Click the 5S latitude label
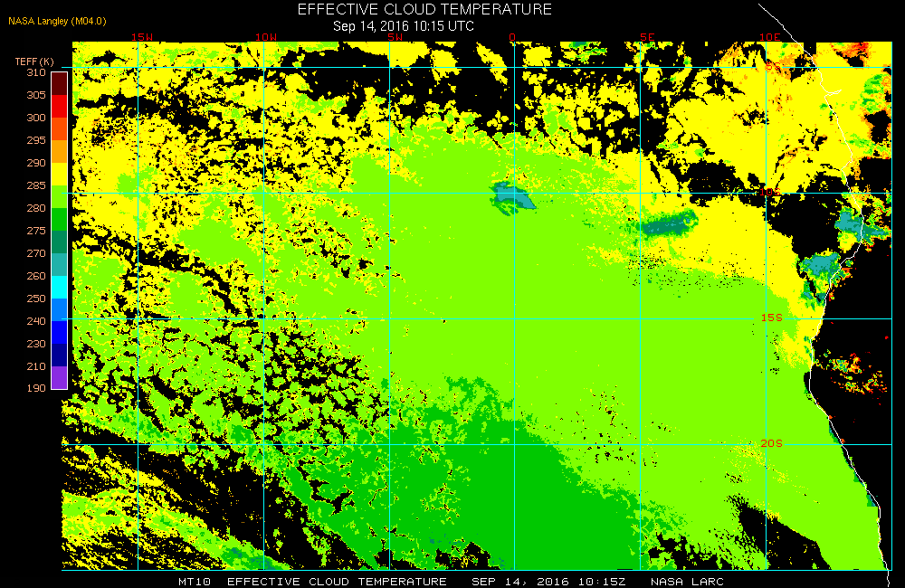The width and height of the screenshot is (905, 588). tap(774, 67)
